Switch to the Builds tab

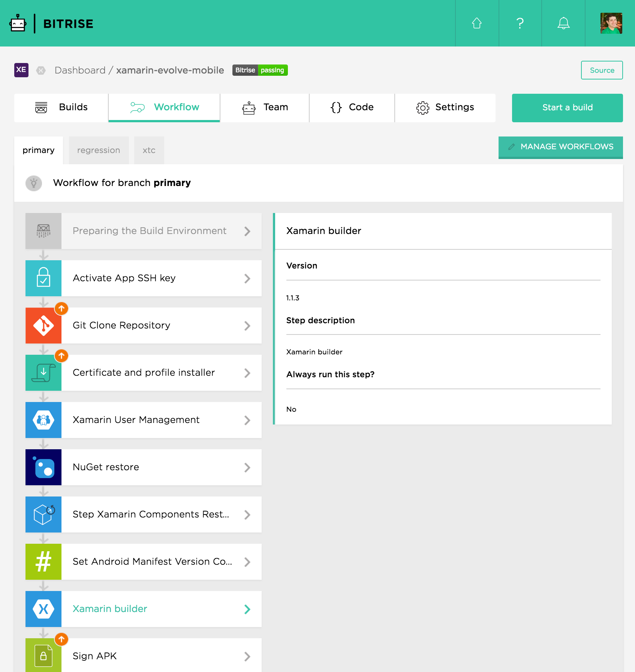click(61, 108)
